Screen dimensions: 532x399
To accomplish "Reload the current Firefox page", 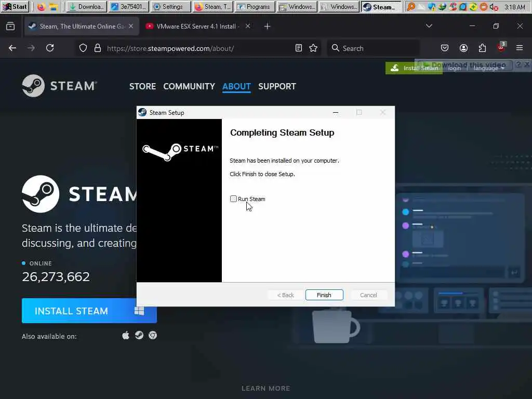I will click(x=50, y=48).
